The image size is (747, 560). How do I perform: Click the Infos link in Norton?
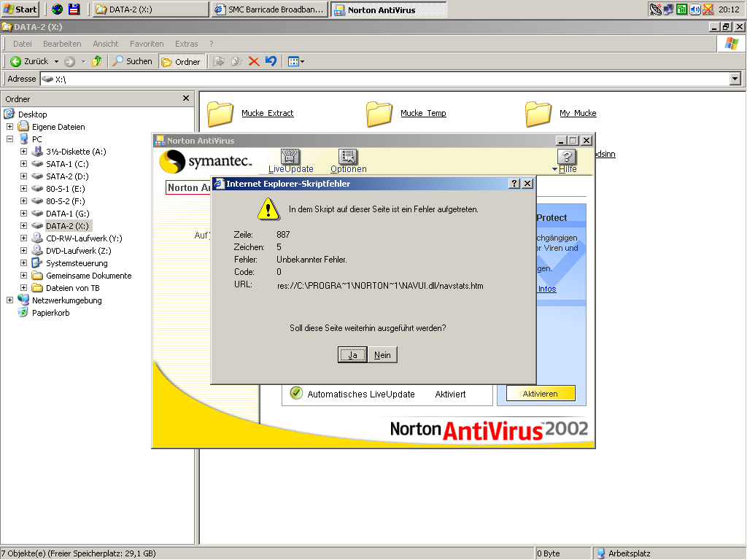(547, 289)
